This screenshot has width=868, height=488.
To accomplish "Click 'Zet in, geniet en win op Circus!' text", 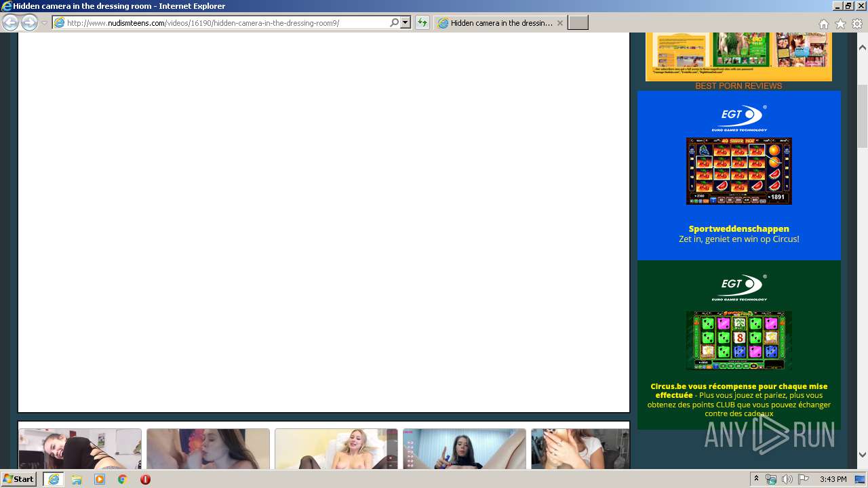I will click(739, 239).
